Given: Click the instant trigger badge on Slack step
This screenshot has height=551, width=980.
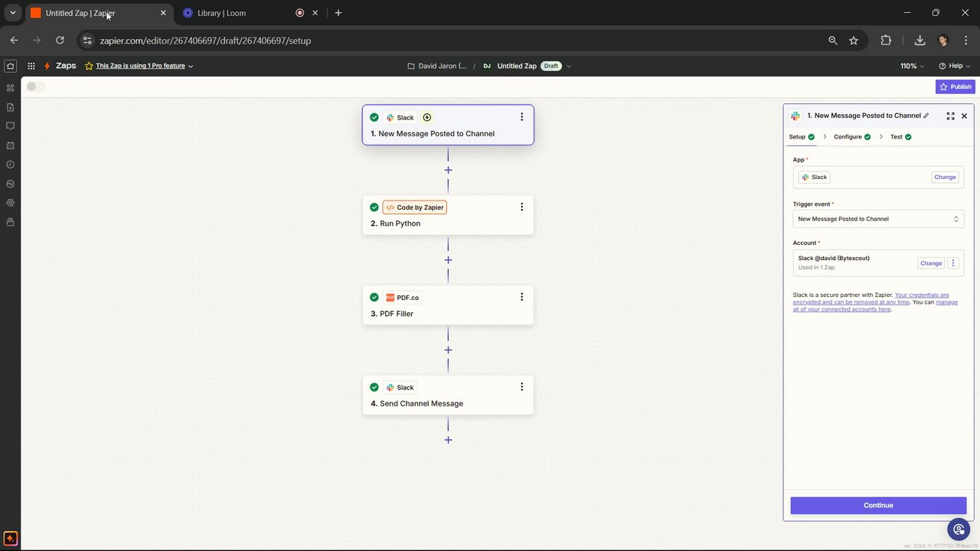Looking at the screenshot, I should (x=427, y=117).
